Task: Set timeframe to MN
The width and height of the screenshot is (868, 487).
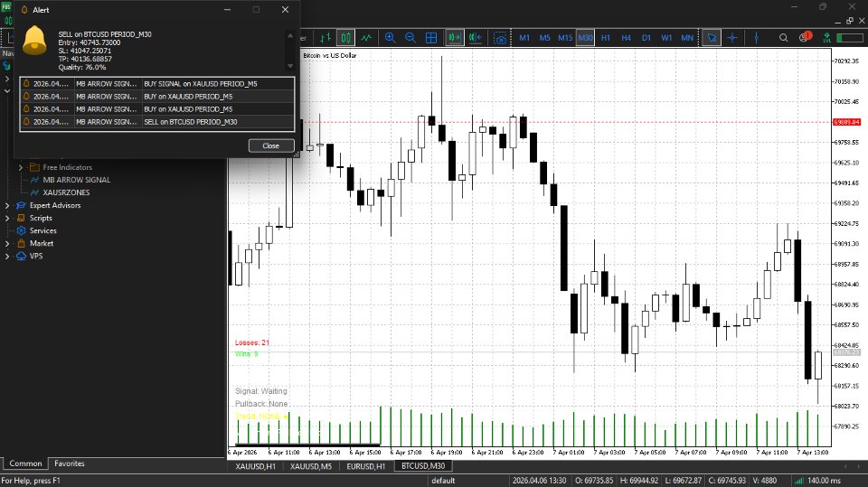Action: (x=687, y=38)
